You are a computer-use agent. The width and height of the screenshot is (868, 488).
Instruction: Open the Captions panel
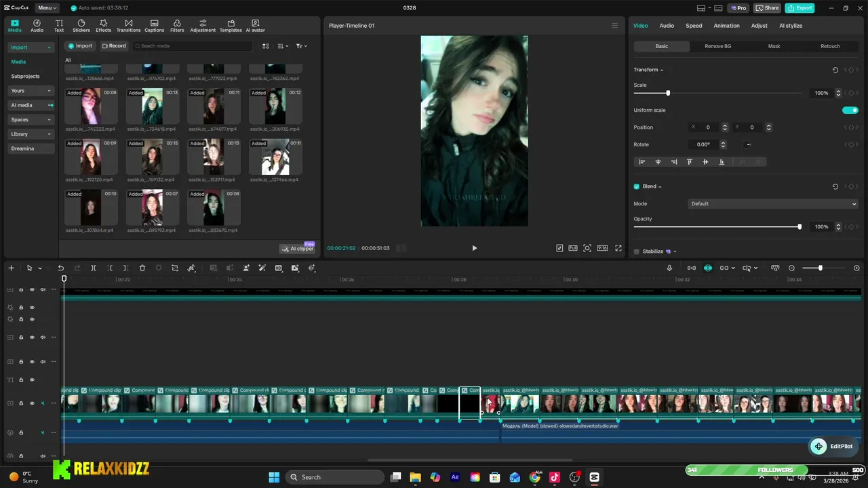coord(154,26)
